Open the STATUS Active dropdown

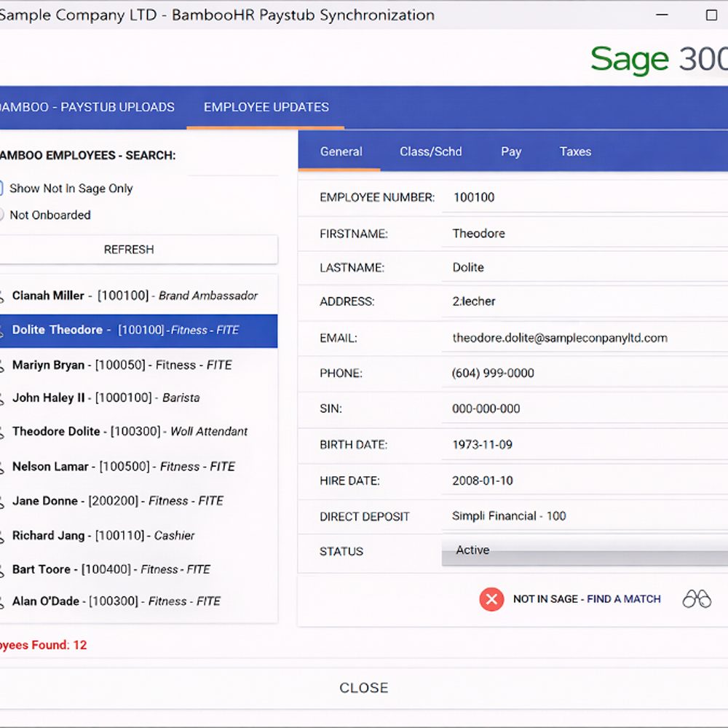585,550
